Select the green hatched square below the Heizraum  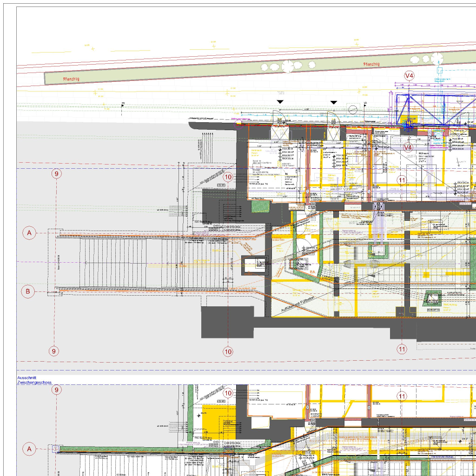[x=260, y=207]
